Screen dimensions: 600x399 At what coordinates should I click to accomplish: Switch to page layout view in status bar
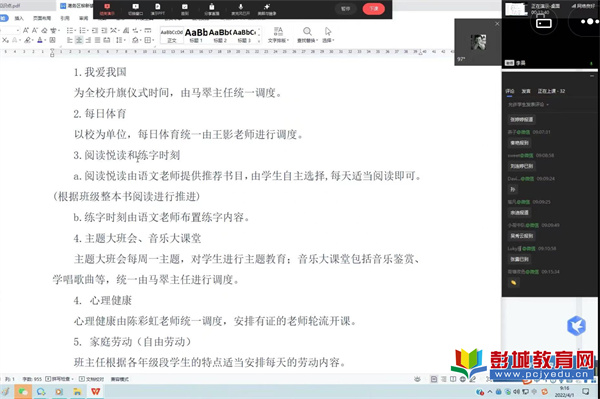[x=434, y=379]
